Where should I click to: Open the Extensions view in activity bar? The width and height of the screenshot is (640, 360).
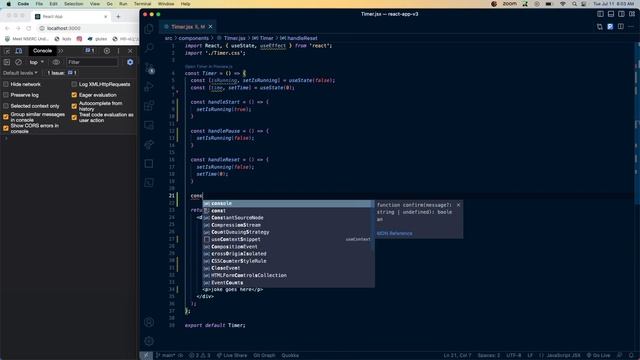coord(149,106)
